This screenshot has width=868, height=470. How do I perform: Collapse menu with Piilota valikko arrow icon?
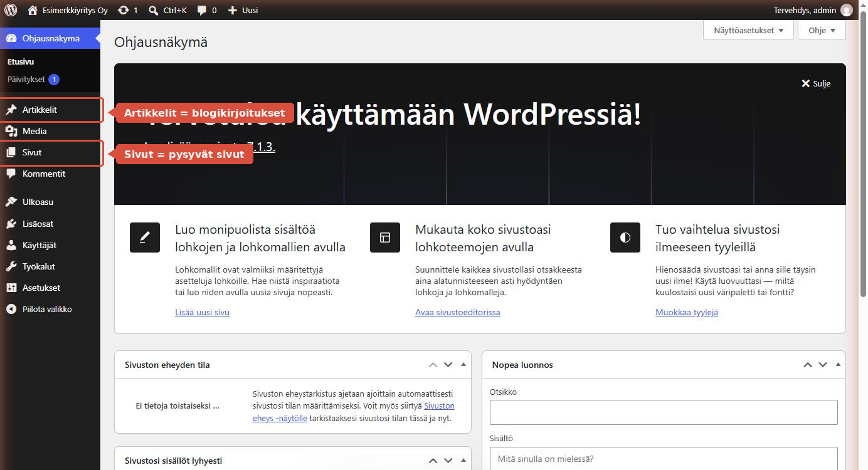click(x=11, y=309)
